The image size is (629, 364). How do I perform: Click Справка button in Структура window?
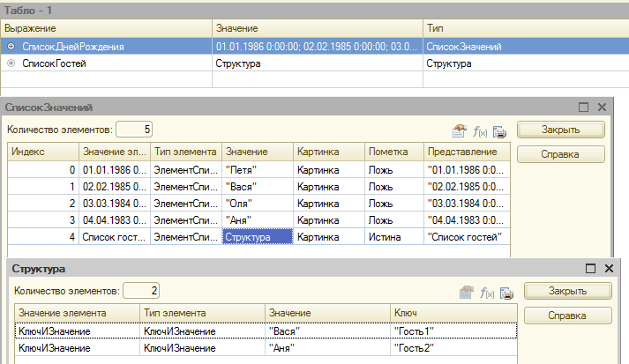(x=568, y=316)
